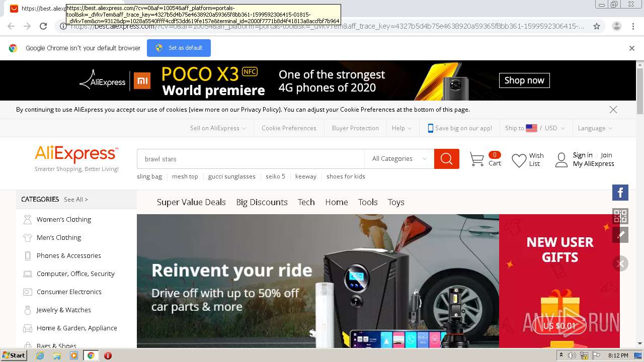This screenshot has height=362, width=644.
Task: Click the mesh top suggested search
Action: pos(185,176)
